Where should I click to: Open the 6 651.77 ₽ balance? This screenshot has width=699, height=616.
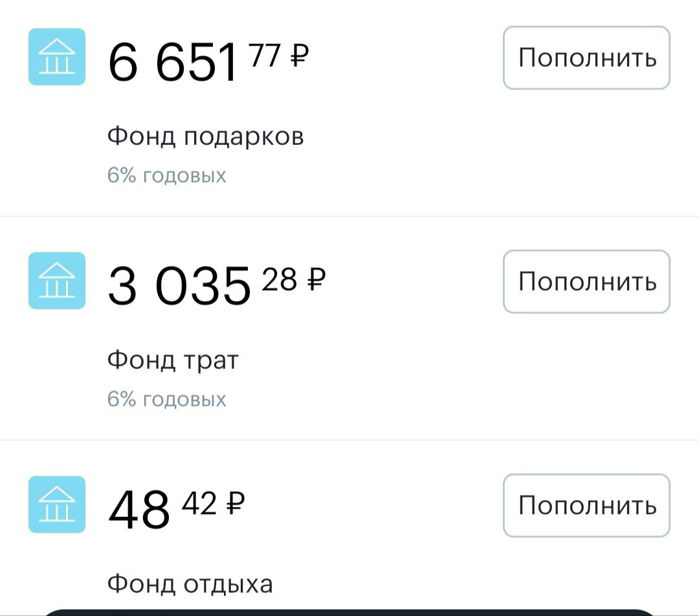point(208,61)
